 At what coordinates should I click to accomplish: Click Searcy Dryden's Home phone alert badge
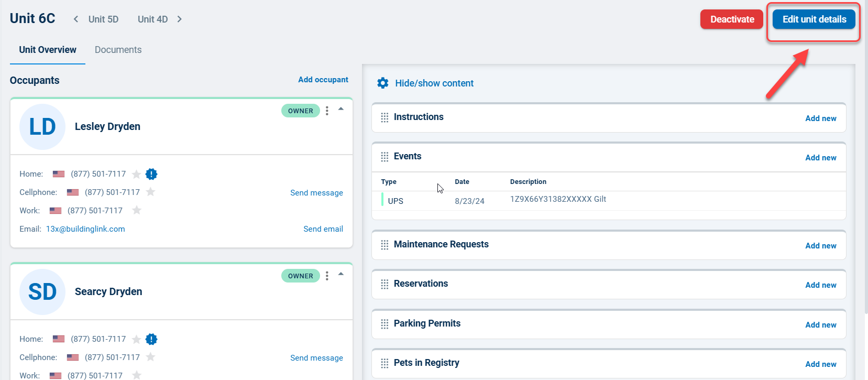click(x=151, y=339)
